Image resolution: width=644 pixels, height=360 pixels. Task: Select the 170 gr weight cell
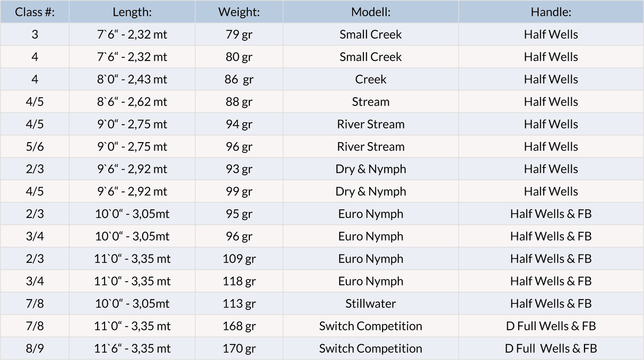pyautogui.click(x=239, y=348)
